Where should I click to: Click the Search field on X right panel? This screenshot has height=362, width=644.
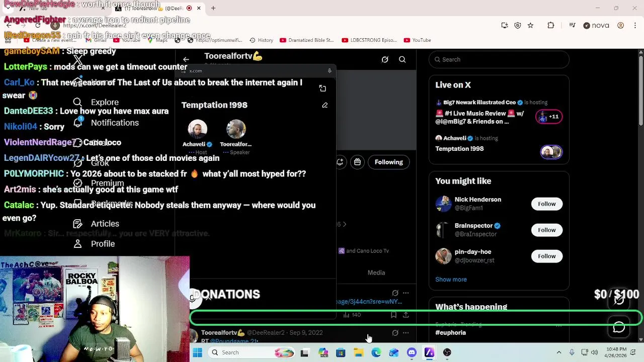click(x=499, y=59)
